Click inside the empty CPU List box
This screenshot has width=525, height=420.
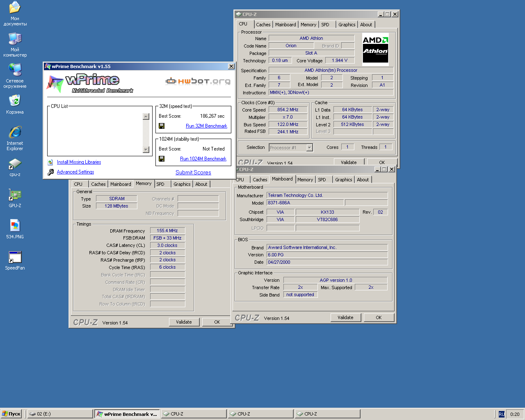95,133
